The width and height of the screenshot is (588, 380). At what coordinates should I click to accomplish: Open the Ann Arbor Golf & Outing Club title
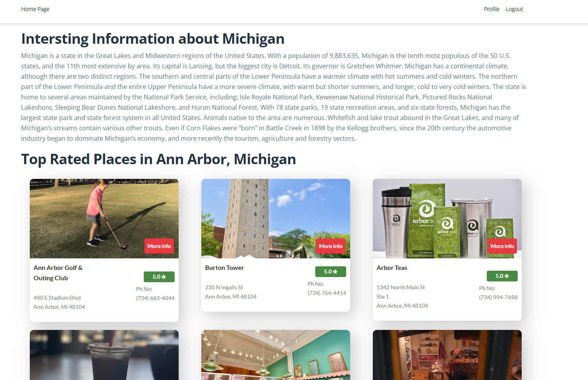pyautogui.click(x=58, y=273)
